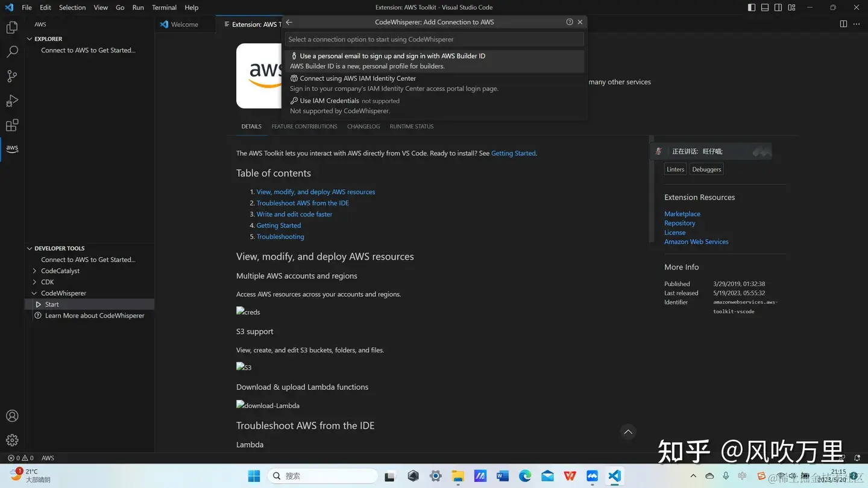
Task: Open the Repository resource link
Action: coord(680,223)
